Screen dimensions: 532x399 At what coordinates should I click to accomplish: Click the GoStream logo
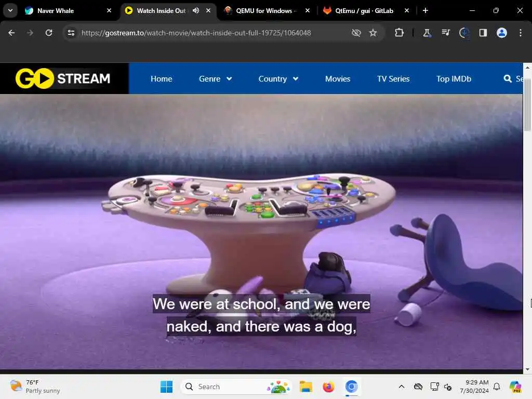pyautogui.click(x=63, y=78)
